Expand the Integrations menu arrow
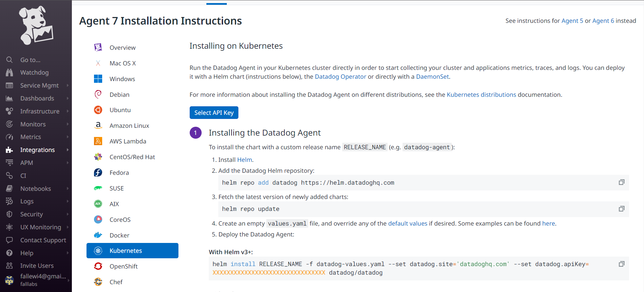Screen dimensions: 644x292 [67, 150]
